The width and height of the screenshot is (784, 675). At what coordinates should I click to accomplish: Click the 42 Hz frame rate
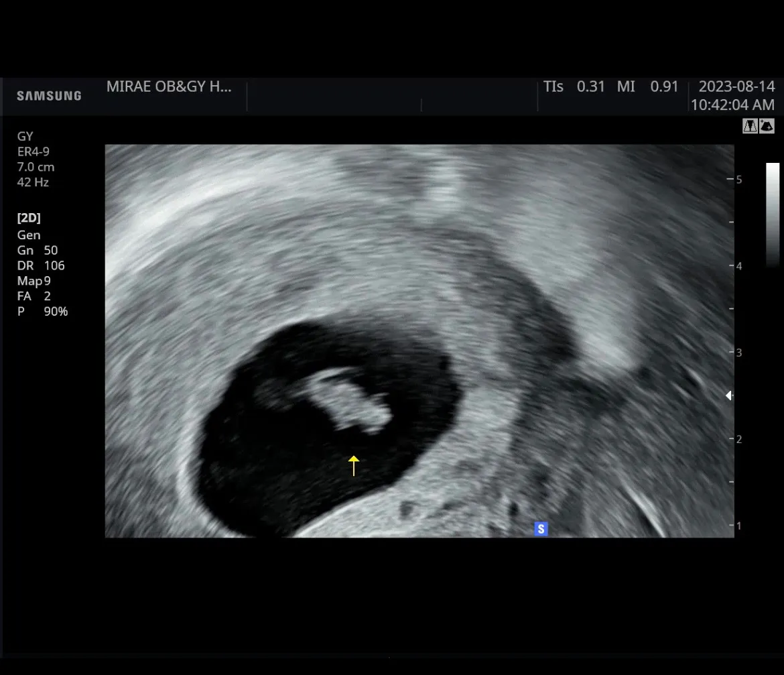click(33, 182)
